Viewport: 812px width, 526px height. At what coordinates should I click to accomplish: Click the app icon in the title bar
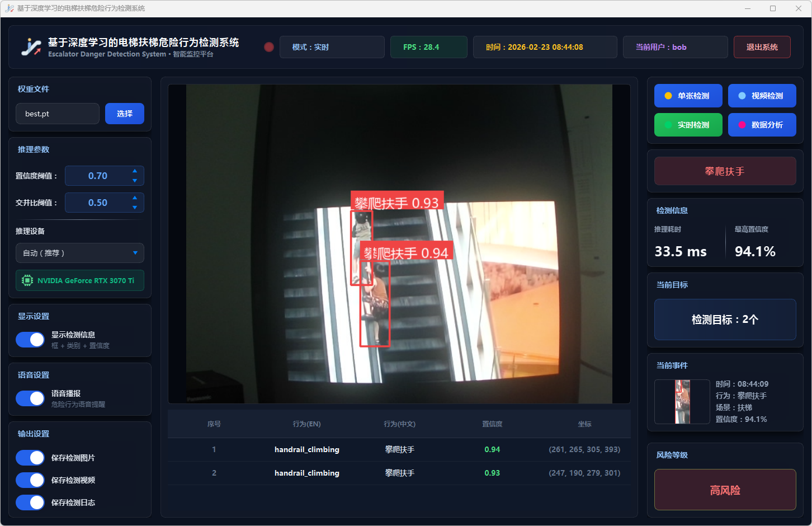9,8
